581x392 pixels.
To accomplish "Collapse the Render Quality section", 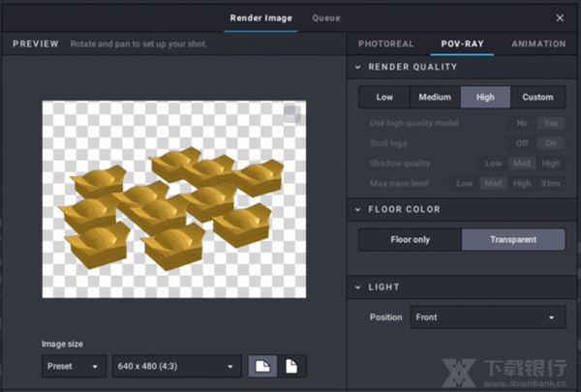I will pos(357,68).
